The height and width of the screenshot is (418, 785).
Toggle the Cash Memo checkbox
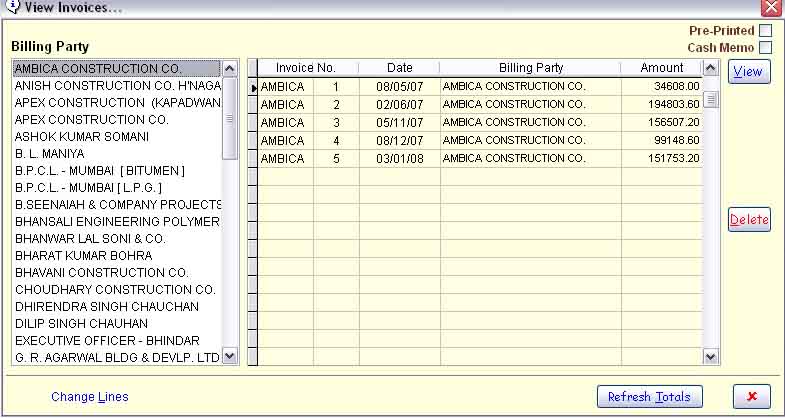pyautogui.click(x=766, y=47)
